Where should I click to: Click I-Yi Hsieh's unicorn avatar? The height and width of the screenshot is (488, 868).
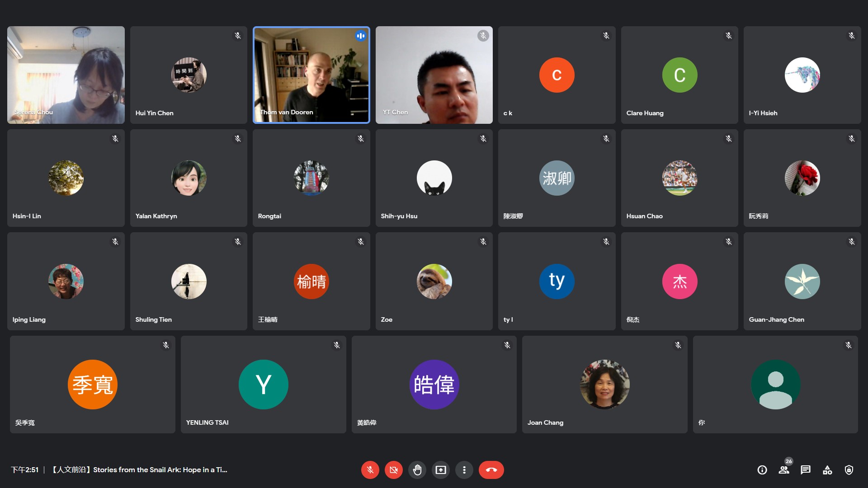tap(802, 75)
